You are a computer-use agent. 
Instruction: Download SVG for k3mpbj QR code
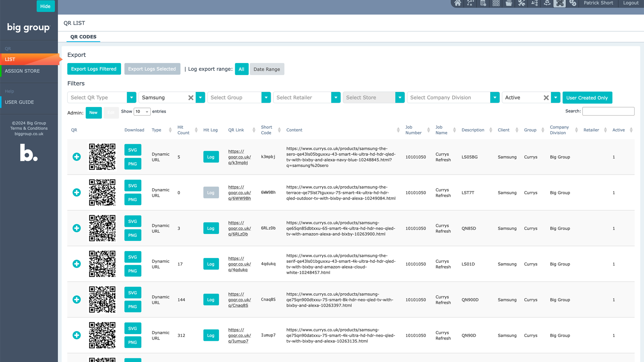point(133,150)
